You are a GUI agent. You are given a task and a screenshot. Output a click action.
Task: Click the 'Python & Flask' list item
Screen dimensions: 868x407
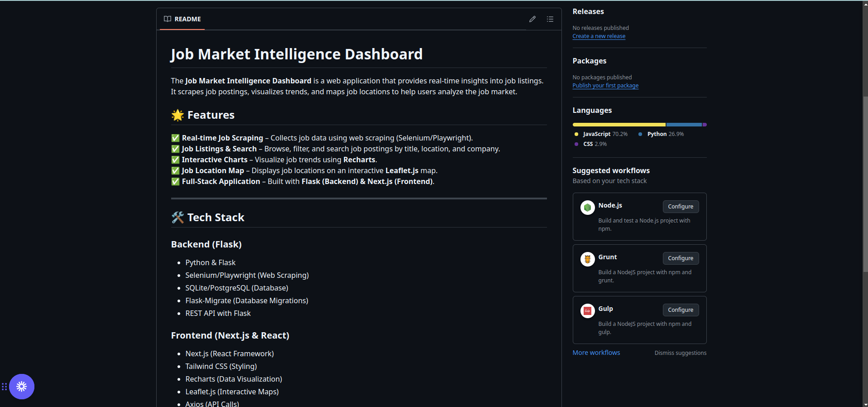[210, 263]
